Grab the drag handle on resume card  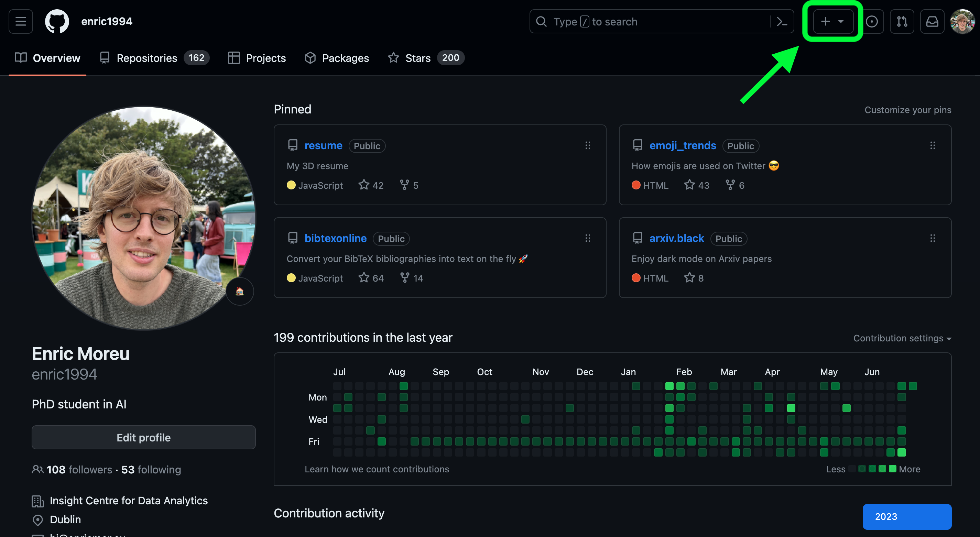point(587,145)
